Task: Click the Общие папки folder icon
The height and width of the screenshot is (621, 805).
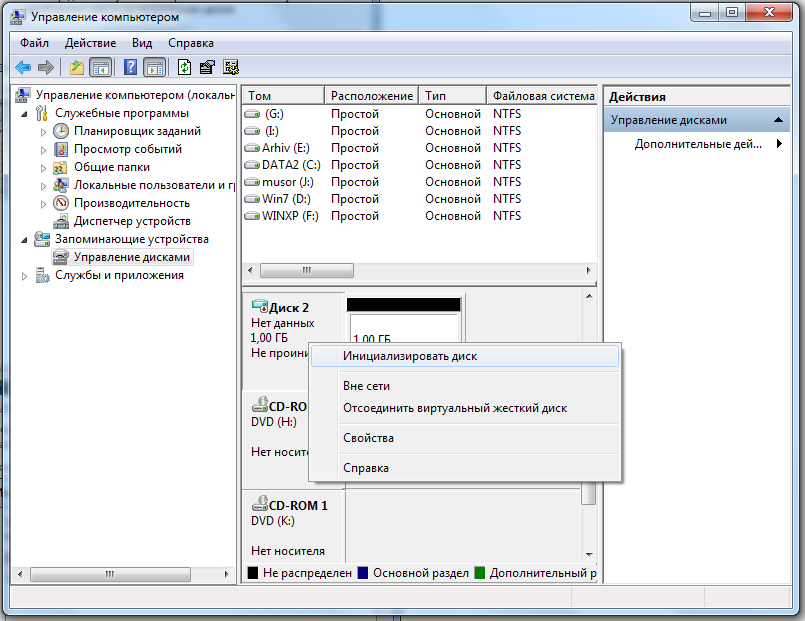Action: (x=61, y=167)
